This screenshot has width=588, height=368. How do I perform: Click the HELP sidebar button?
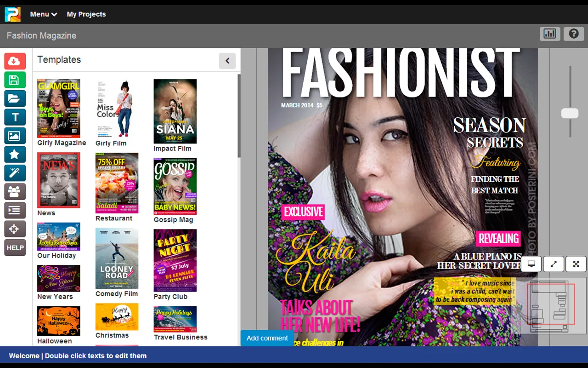coord(15,247)
